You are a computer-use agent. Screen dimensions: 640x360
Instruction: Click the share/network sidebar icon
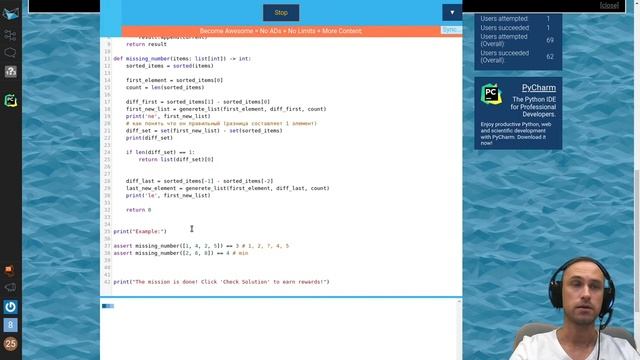point(10,35)
